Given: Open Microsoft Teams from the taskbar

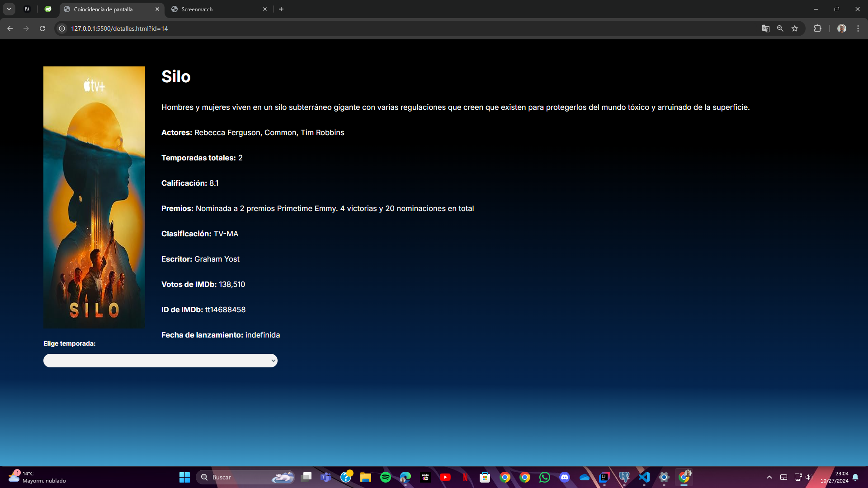Looking at the screenshot, I should [x=326, y=477].
